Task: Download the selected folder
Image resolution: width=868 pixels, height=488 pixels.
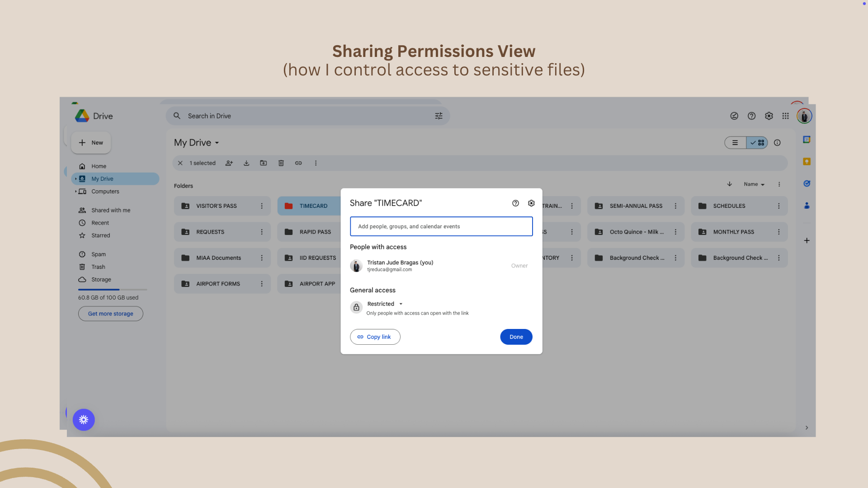Action: click(246, 163)
